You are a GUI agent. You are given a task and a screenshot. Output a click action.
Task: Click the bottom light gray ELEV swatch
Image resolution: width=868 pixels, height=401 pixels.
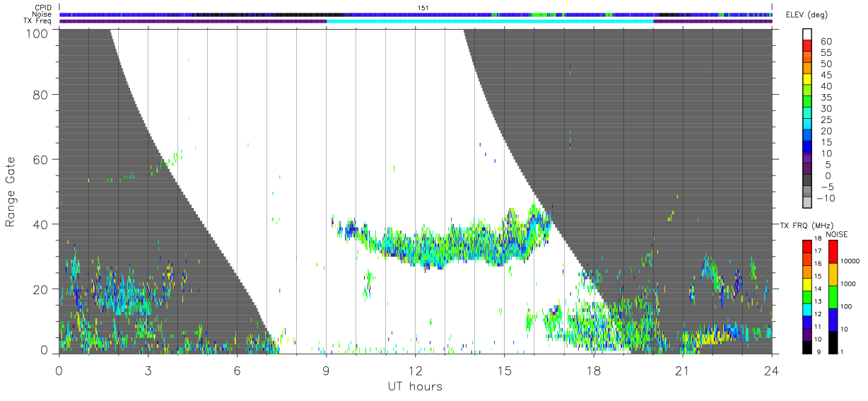[807, 204]
